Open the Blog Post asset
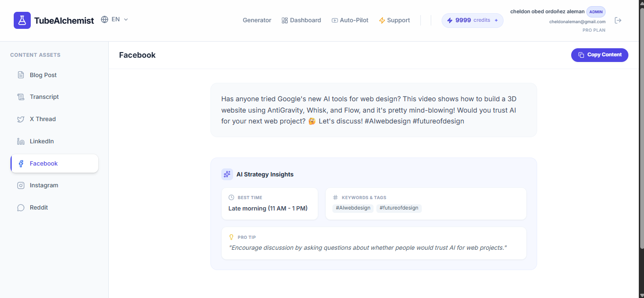 tap(43, 75)
